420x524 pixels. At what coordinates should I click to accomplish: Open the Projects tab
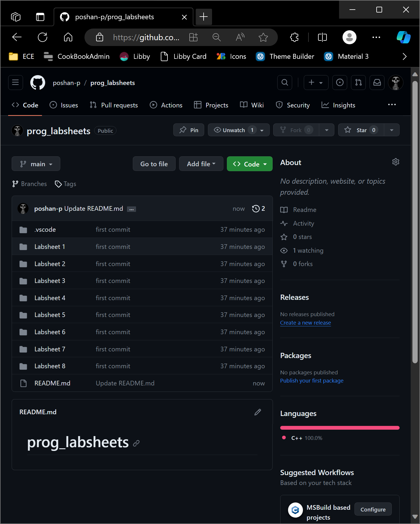click(211, 105)
